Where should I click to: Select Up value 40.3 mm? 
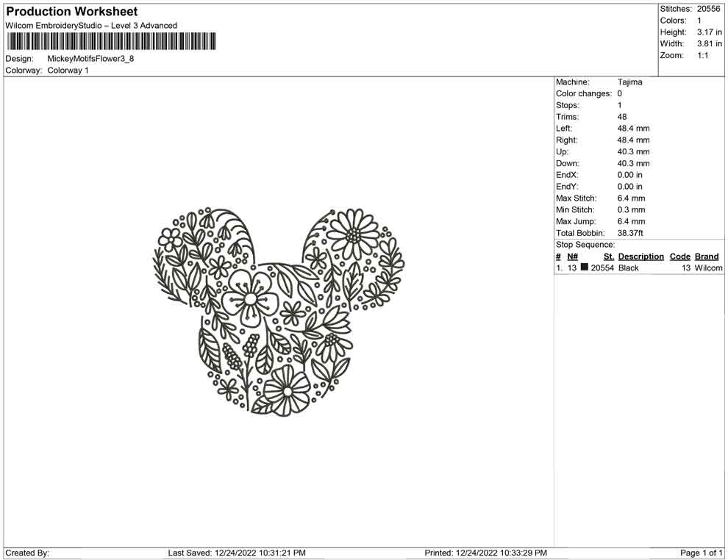coord(633,151)
